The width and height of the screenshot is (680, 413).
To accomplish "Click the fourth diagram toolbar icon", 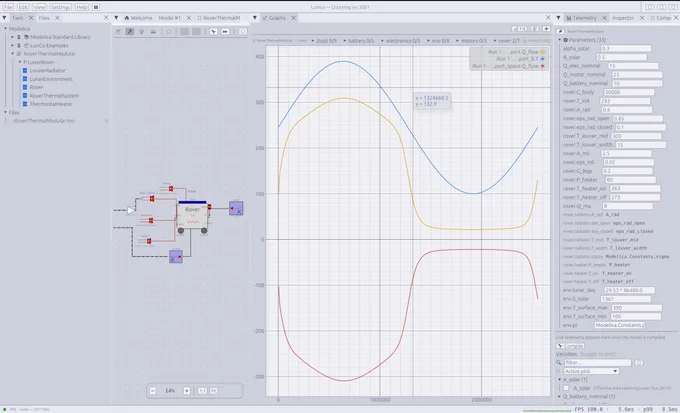I will tap(153, 32).
